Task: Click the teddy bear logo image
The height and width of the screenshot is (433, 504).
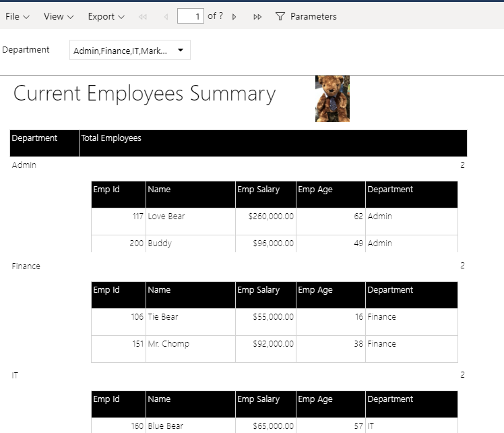Action: pos(332,98)
